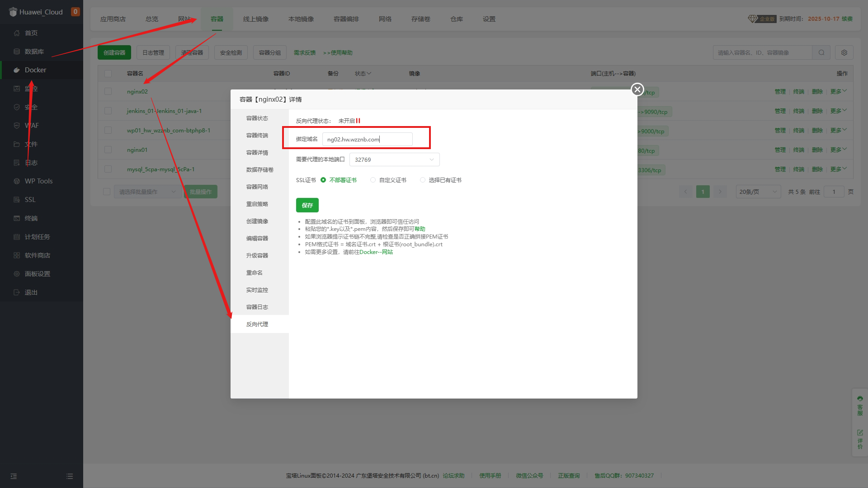Click the search magnifier icon in container search
Image resolution: width=868 pixels, height=488 pixels.
(x=821, y=52)
